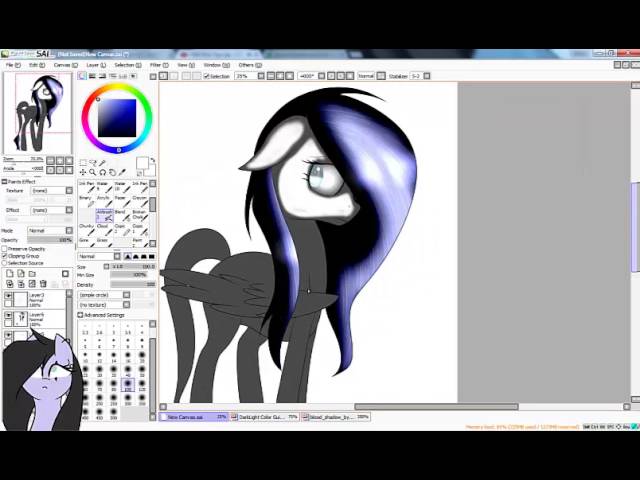Create a new layer set folder
This screenshot has height=480, width=640.
32,273
